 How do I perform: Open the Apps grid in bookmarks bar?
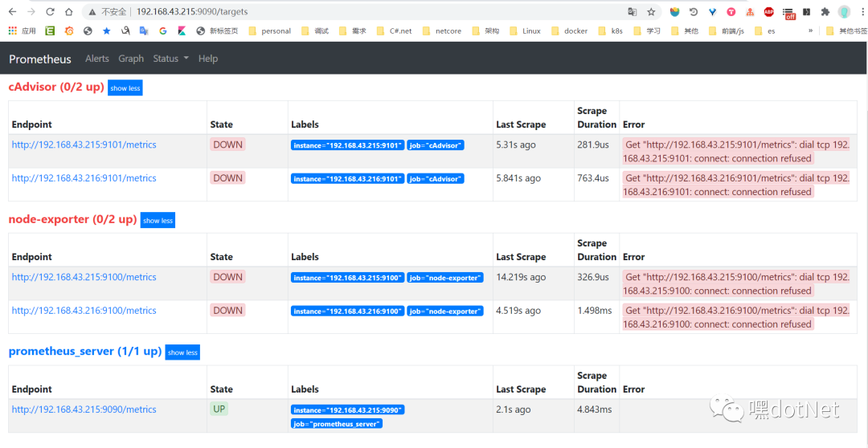point(22,31)
